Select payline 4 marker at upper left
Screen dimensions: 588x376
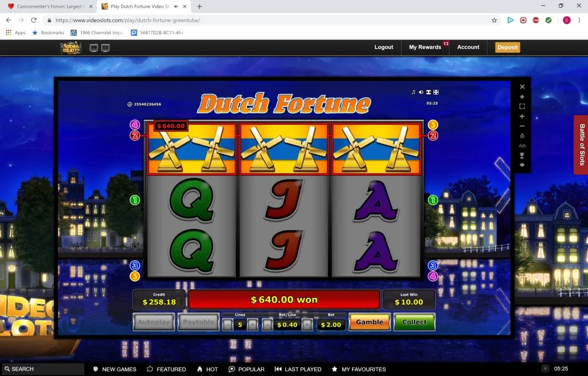point(135,125)
